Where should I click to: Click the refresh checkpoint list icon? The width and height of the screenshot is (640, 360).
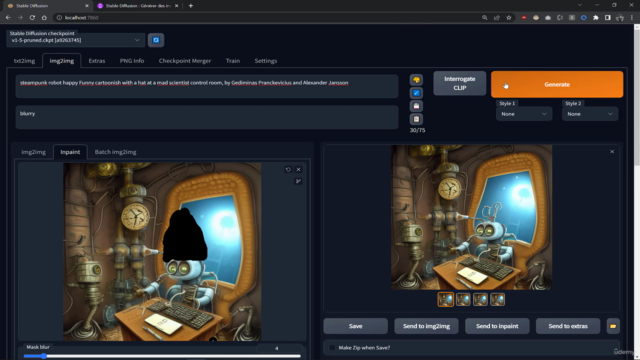[x=156, y=40]
